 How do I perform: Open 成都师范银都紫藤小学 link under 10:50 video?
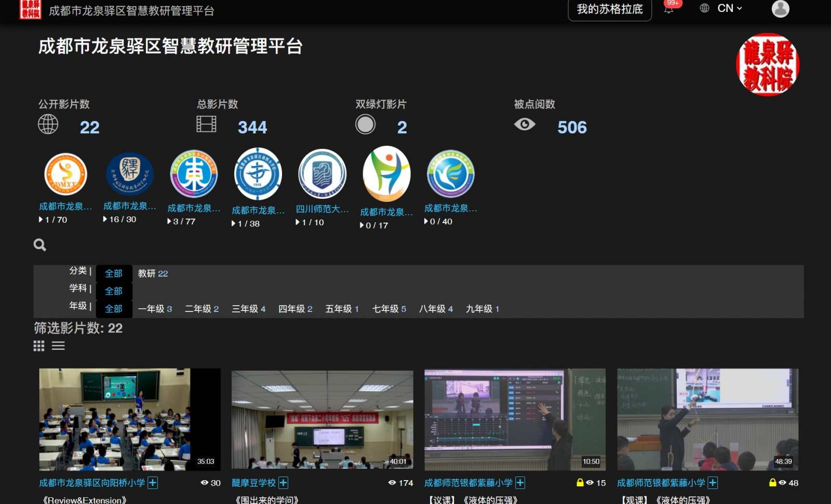coord(468,483)
